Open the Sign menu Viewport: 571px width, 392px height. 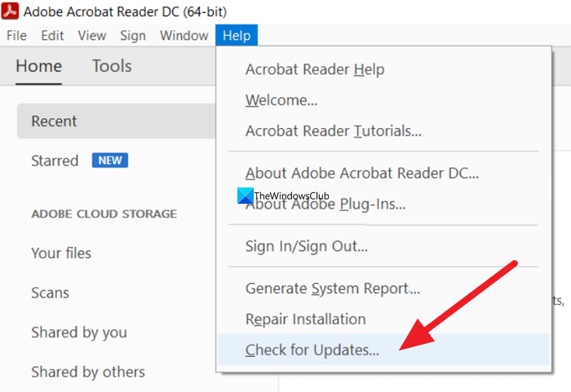(133, 36)
